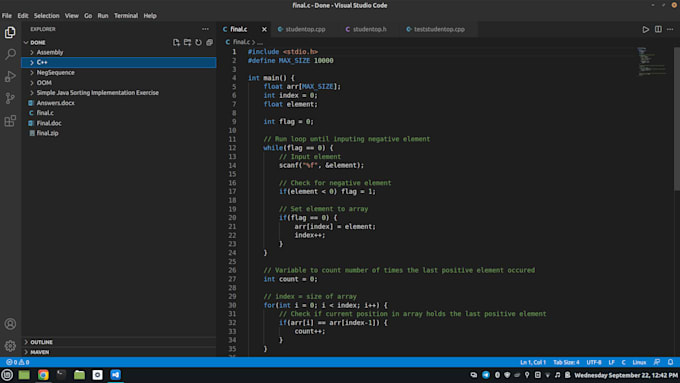Viewport: 680px width, 383px height.
Task: Expand the OOM folder
Action: pyautogui.click(x=118, y=83)
